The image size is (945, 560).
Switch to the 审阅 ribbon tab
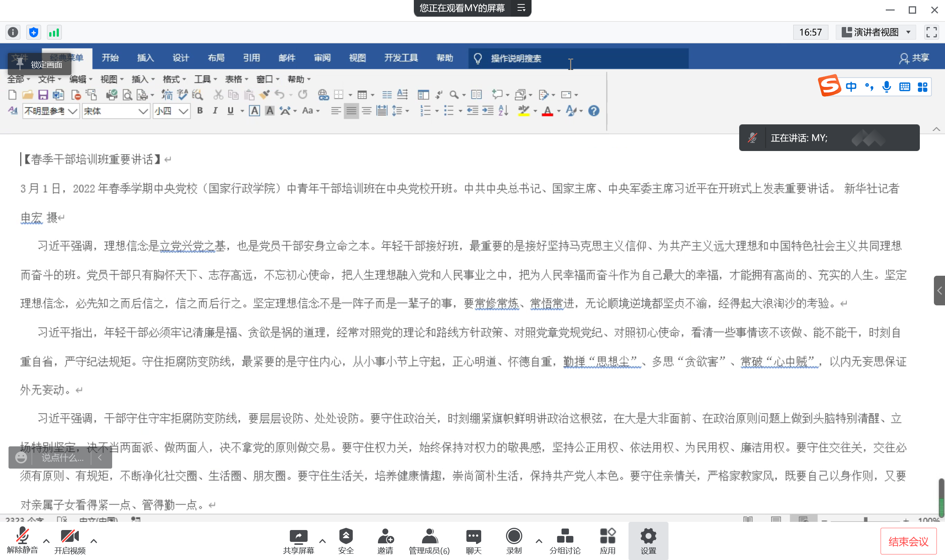[x=322, y=58]
